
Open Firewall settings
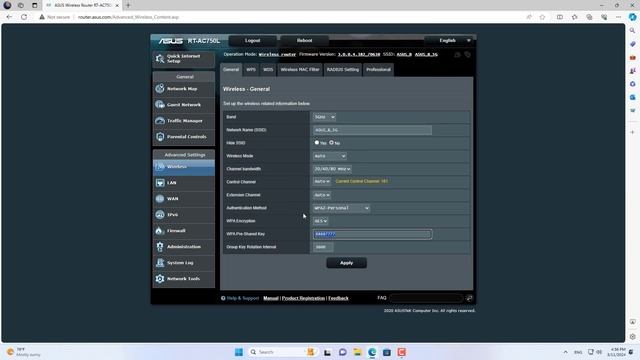(184, 231)
